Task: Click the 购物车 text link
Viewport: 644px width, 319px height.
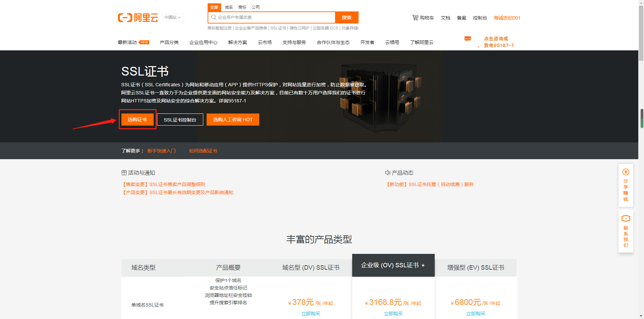Action: pyautogui.click(x=427, y=18)
